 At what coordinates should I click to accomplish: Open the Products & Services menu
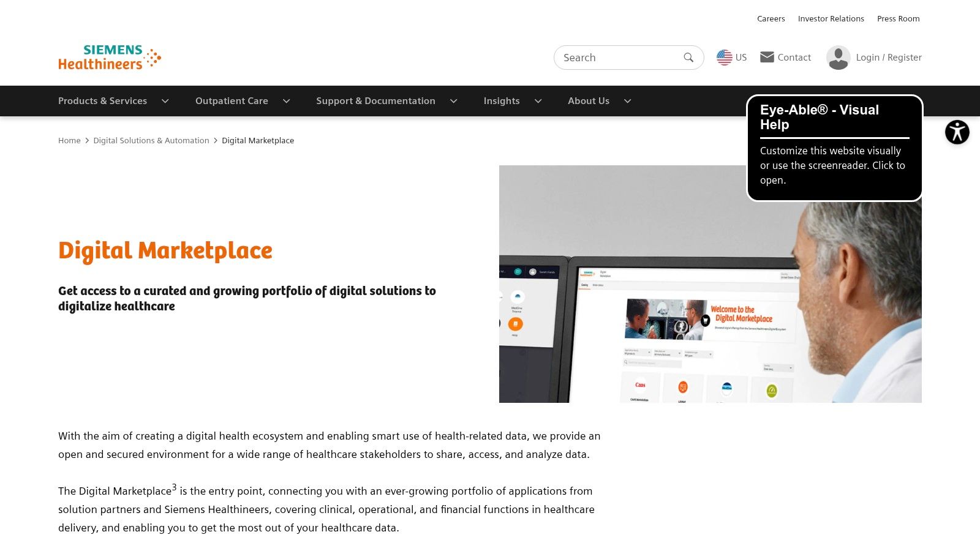coord(102,101)
